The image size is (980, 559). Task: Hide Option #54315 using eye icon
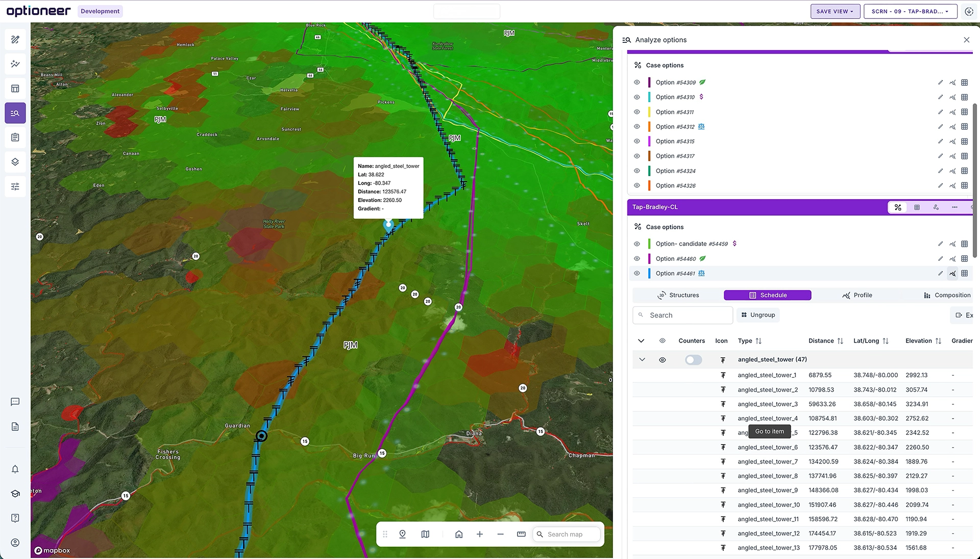(636, 141)
